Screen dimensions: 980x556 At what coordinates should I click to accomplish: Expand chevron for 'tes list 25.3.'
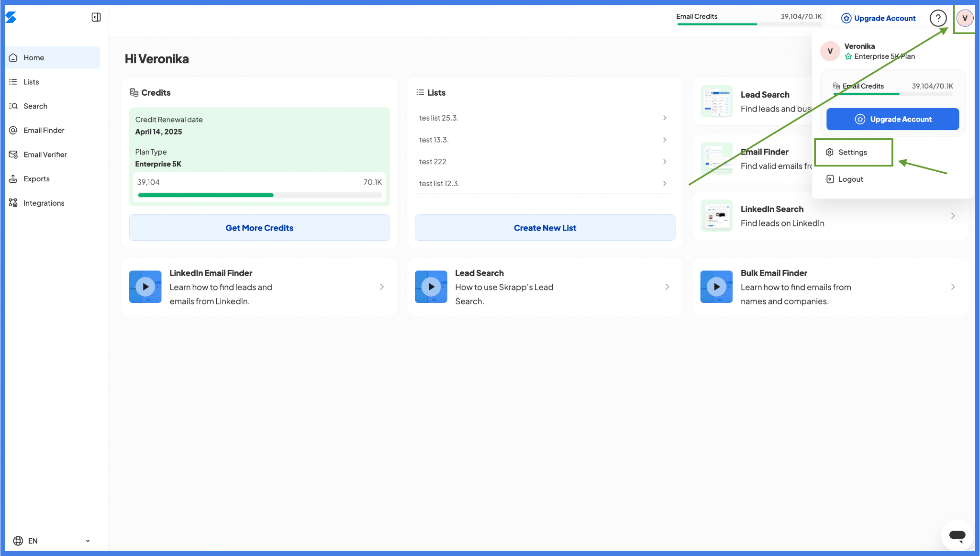[665, 118]
